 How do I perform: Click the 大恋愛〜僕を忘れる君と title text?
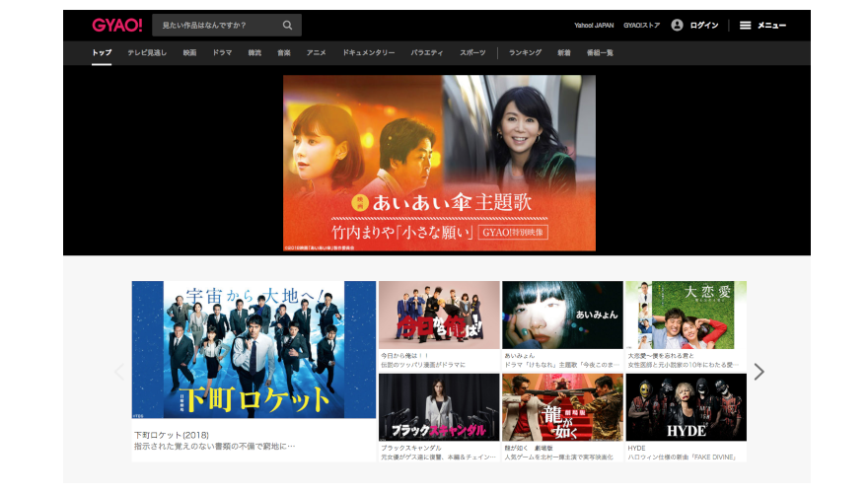(661, 356)
